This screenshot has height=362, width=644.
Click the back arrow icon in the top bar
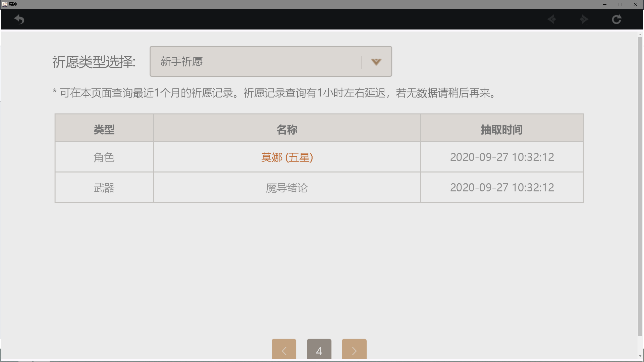[19, 19]
